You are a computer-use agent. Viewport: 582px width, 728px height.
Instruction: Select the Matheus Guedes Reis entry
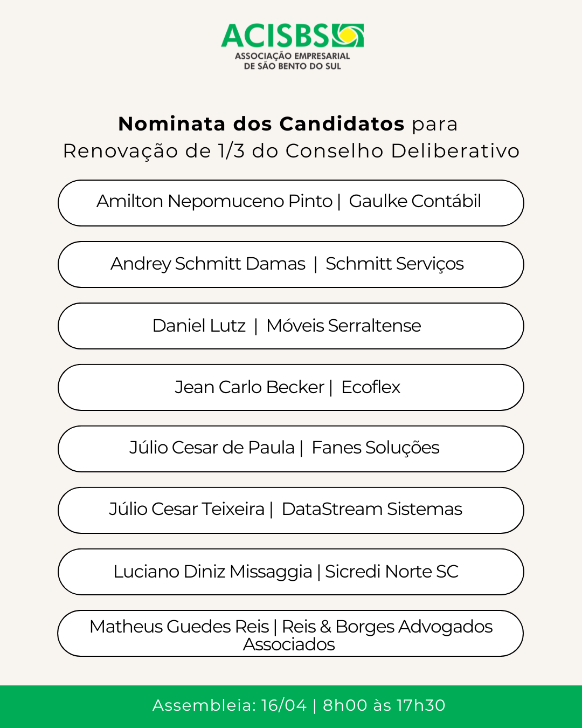pyautogui.click(x=179, y=627)
